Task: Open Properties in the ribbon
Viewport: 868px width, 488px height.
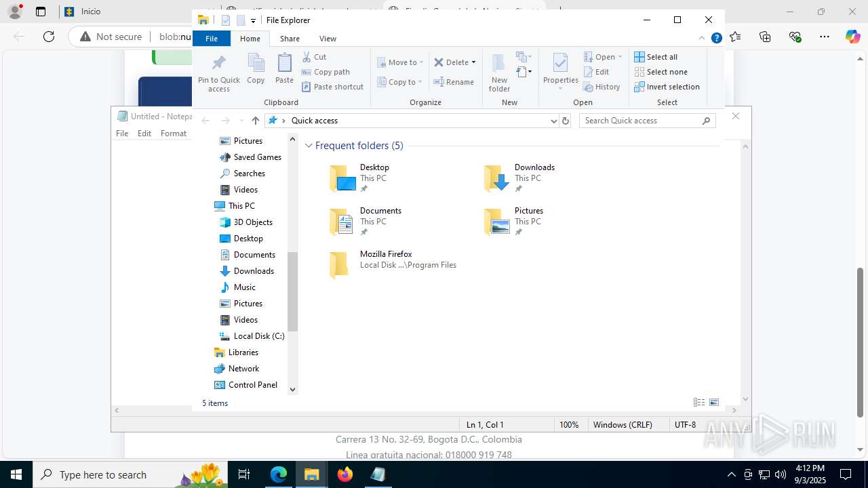Action: coord(560,72)
